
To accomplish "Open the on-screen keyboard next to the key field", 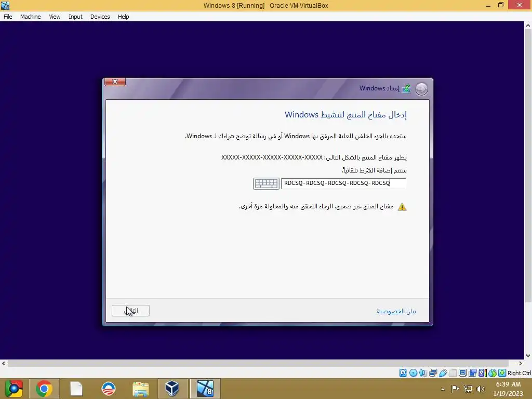I will (x=266, y=183).
